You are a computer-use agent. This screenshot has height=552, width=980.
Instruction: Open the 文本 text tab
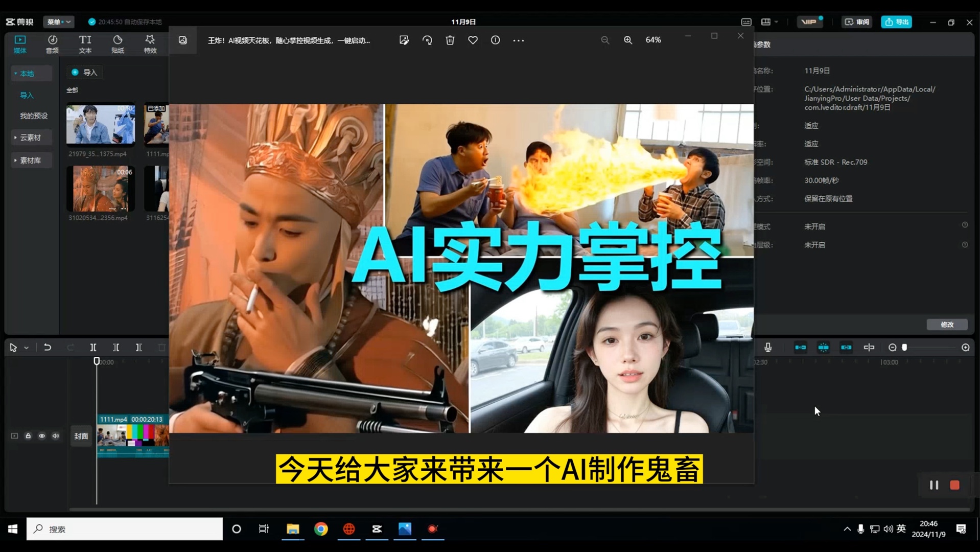[85, 44]
